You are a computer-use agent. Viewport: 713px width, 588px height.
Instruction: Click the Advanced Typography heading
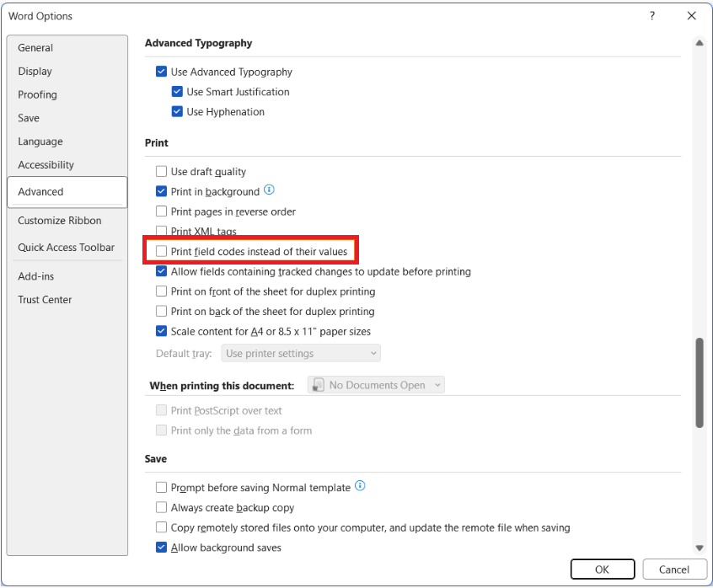click(x=198, y=43)
